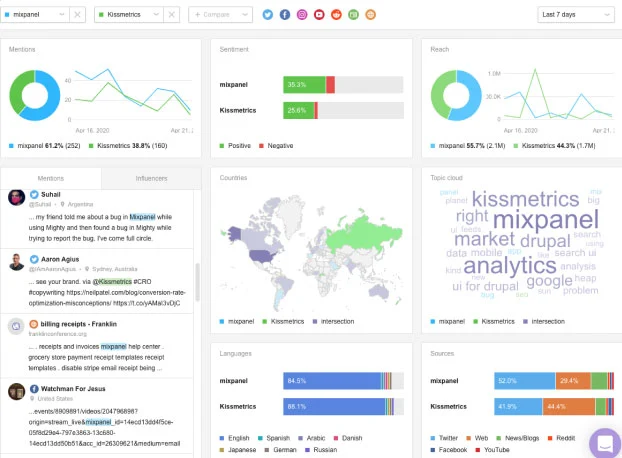Toggle English legend in Languages panel
The image size is (622, 458).
tap(234, 438)
